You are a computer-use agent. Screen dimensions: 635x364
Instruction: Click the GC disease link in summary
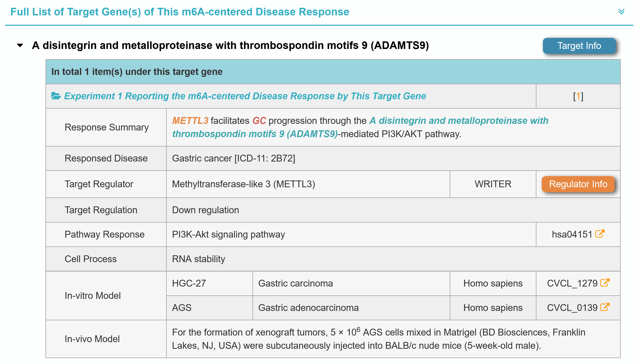pos(259,121)
